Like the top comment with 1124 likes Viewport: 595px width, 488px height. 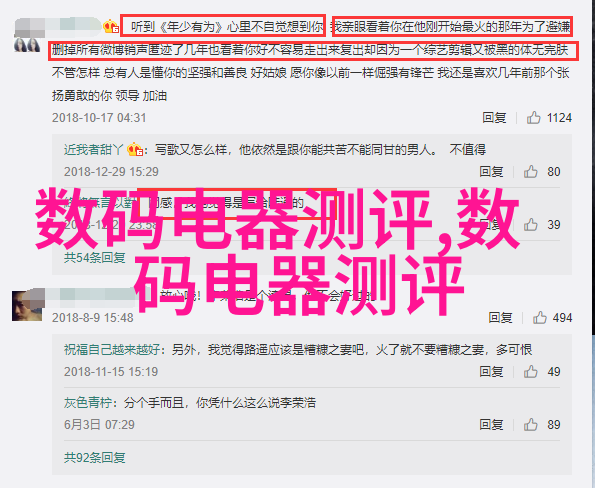point(533,118)
